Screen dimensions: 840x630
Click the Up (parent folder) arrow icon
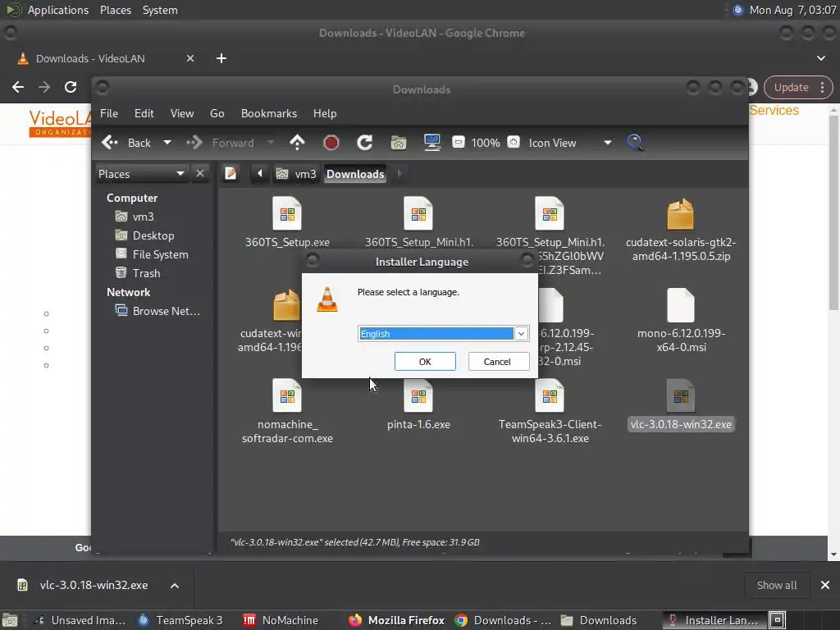point(297,143)
